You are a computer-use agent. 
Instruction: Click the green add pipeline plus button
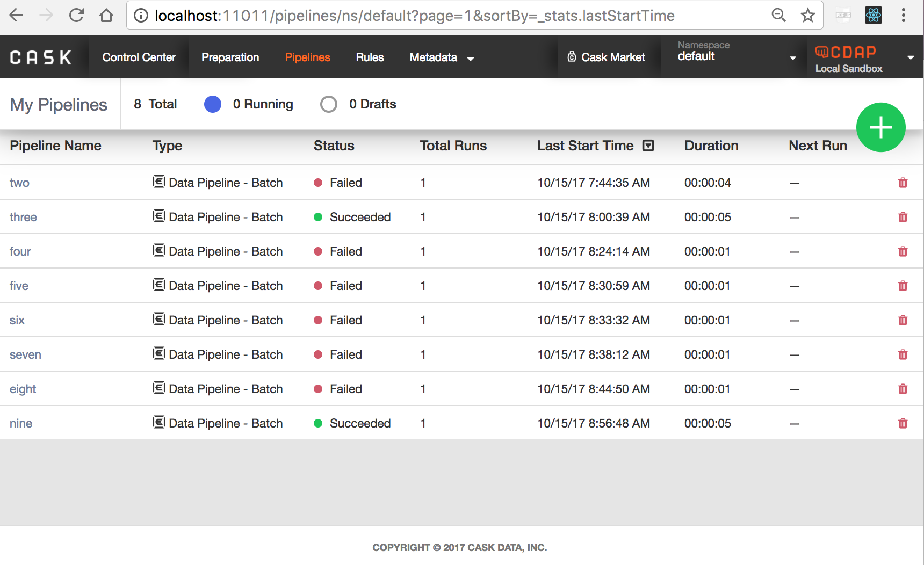(880, 127)
